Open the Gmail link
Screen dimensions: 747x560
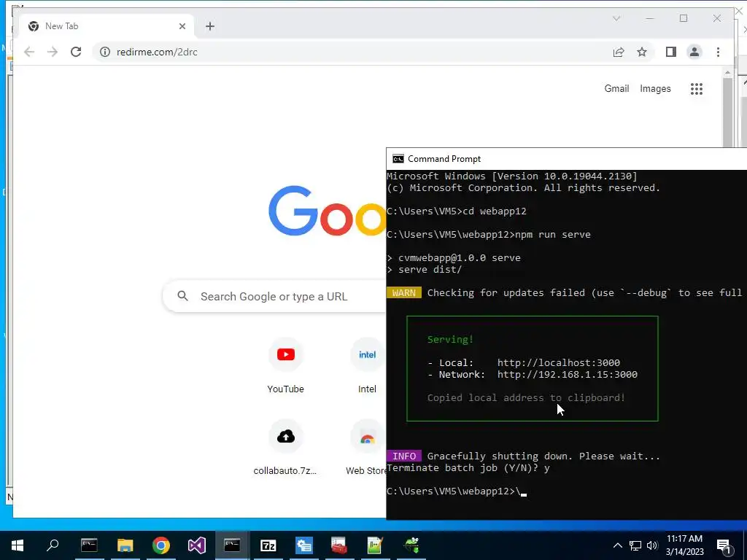coord(616,88)
